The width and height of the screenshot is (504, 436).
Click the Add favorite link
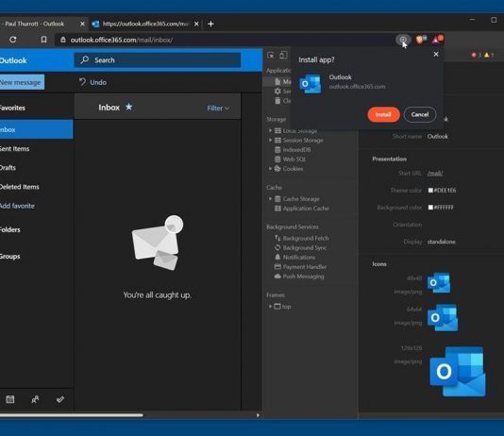[x=17, y=206]
